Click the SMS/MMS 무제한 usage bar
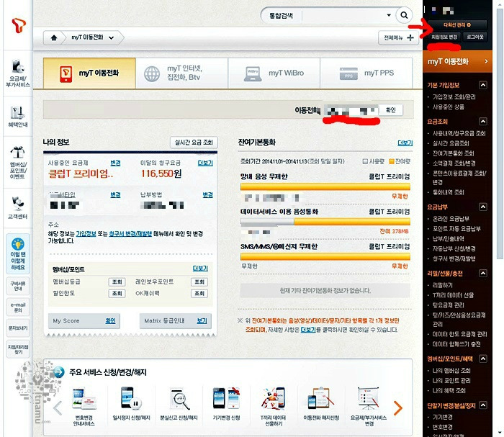 [x=325, y=256]
